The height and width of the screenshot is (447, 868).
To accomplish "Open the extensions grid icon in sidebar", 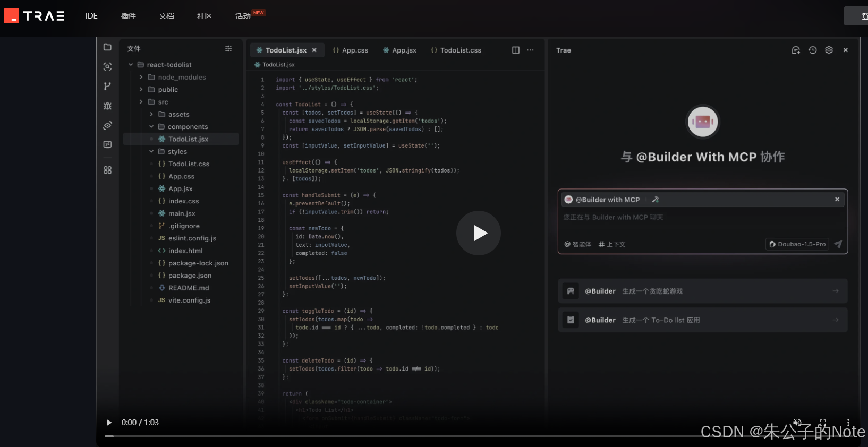I will tap(107, 170).
